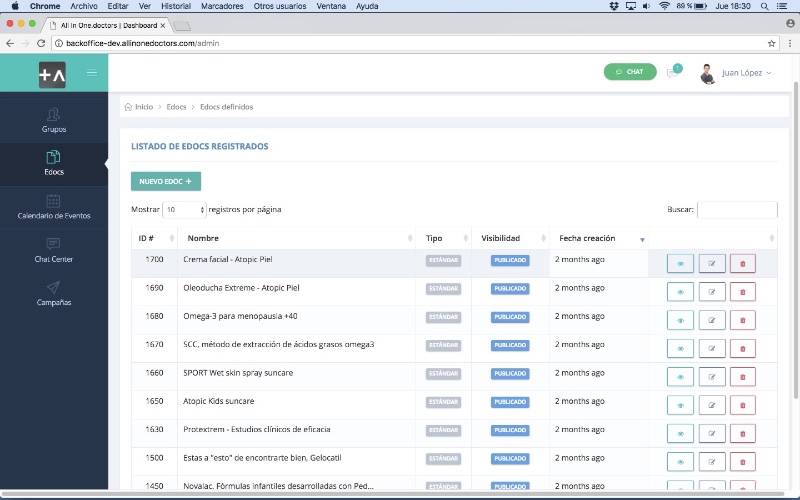
Task: Reload the page in Chrome
Action: tap(41, 43)
